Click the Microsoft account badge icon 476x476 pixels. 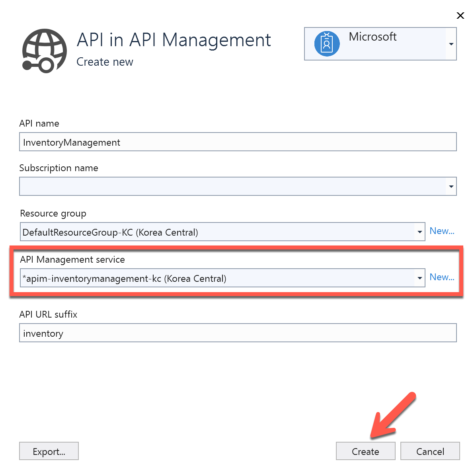click(326, 44)
